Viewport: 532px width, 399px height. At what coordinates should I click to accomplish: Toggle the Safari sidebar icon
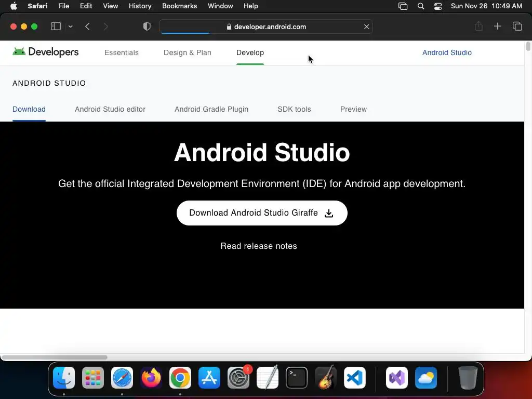[x=56, y=26]
